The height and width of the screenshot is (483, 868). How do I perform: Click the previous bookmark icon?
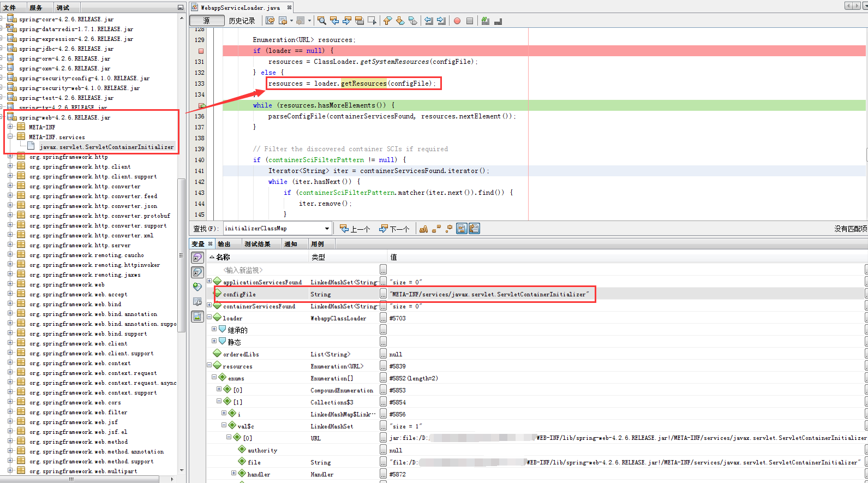(387, 21)
